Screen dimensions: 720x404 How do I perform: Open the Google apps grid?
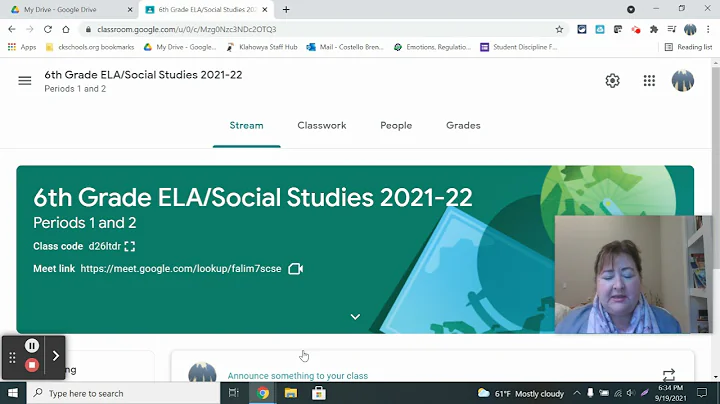coord(649,81)
